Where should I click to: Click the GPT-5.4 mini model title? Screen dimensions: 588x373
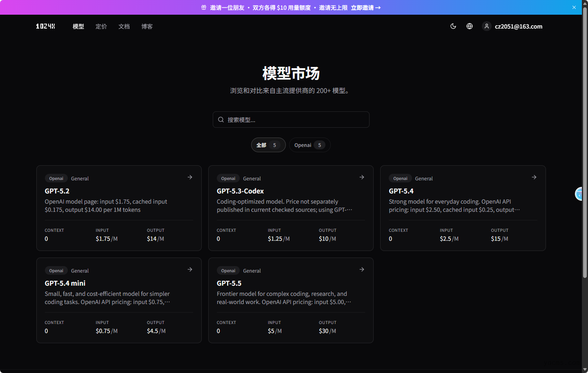pyautogui.click(x=65, y=283)
